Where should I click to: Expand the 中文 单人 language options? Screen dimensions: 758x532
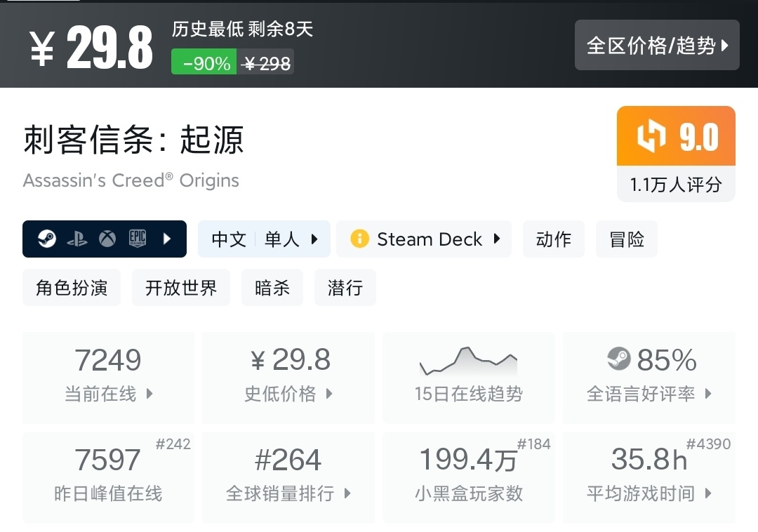(x=264, y=239)
